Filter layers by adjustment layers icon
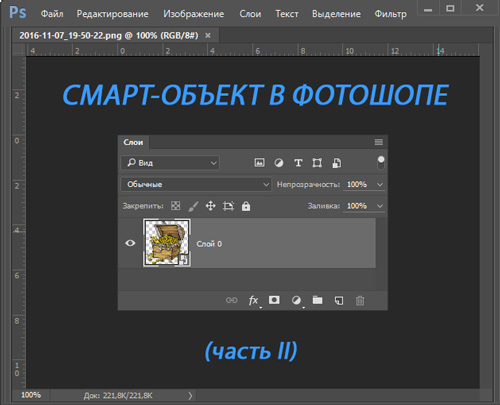 pyautogui.click(x=279, y=163)
